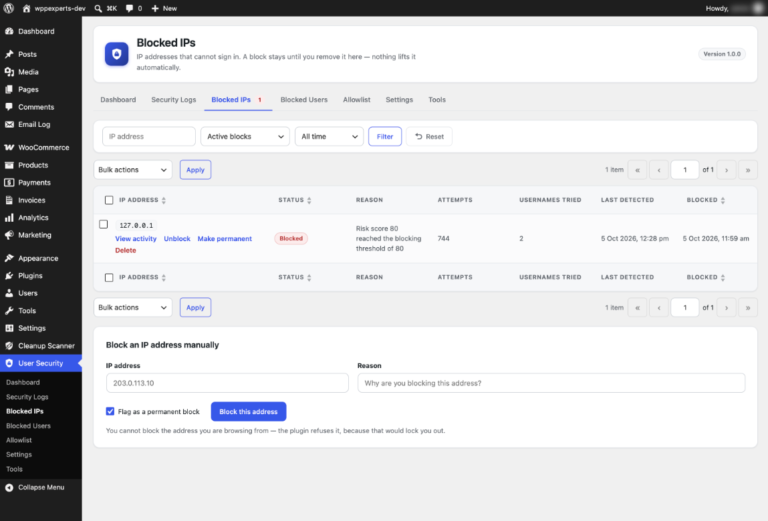Sort by IP Address in header row
Screen dimensions: 768x521
[143, 200]
